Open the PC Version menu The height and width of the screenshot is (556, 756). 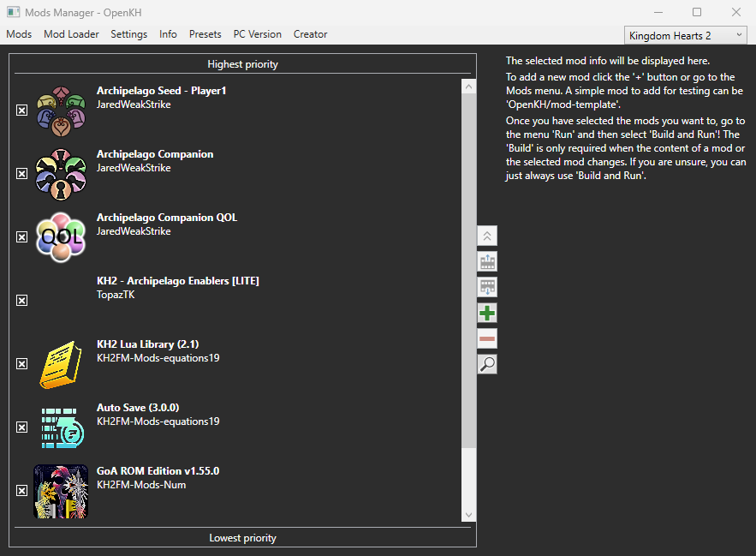click(258, 34)
